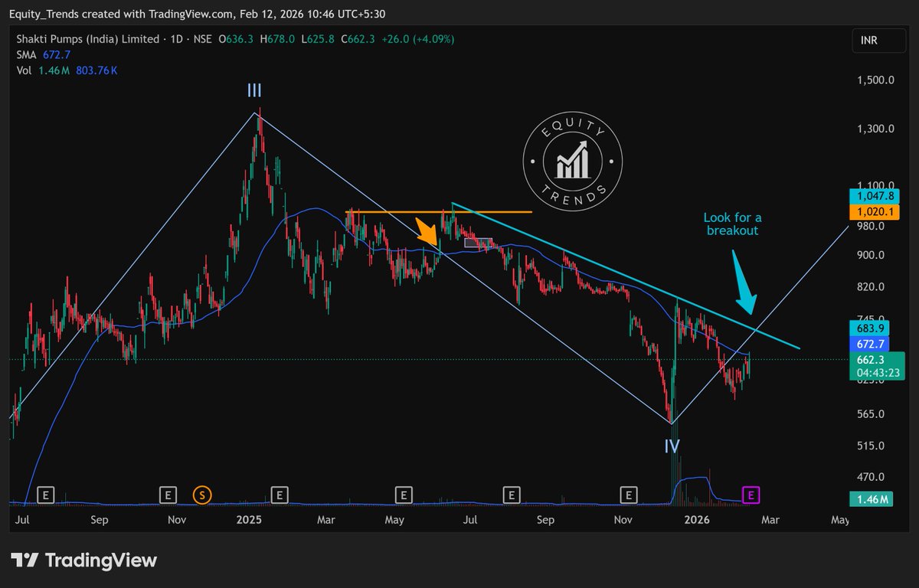The height and width of the screenshot is (588, 919).
Task: Click the earnings E marker between 2025 and Mar
Action: [280, 495]
